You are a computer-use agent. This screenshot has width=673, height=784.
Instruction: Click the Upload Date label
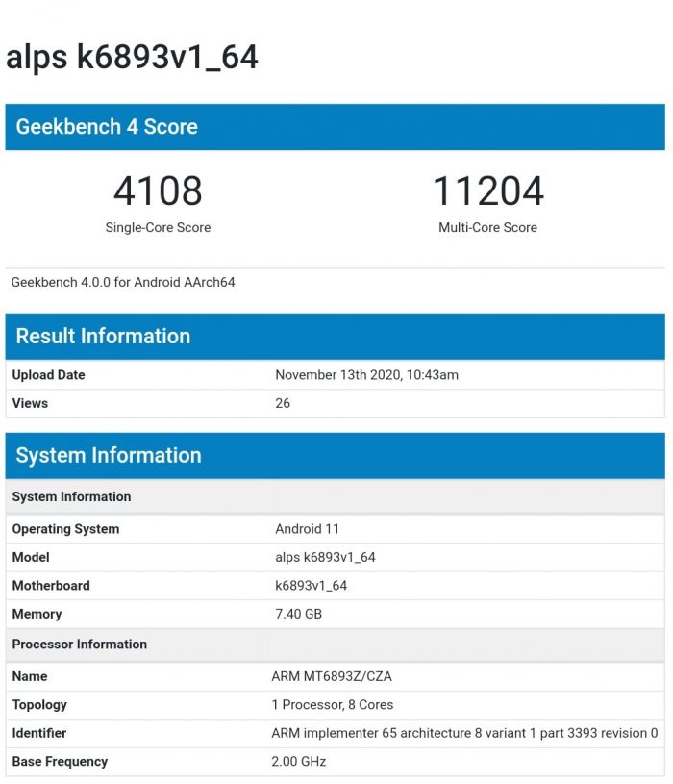pyautogui.click(x=48, y=375)
